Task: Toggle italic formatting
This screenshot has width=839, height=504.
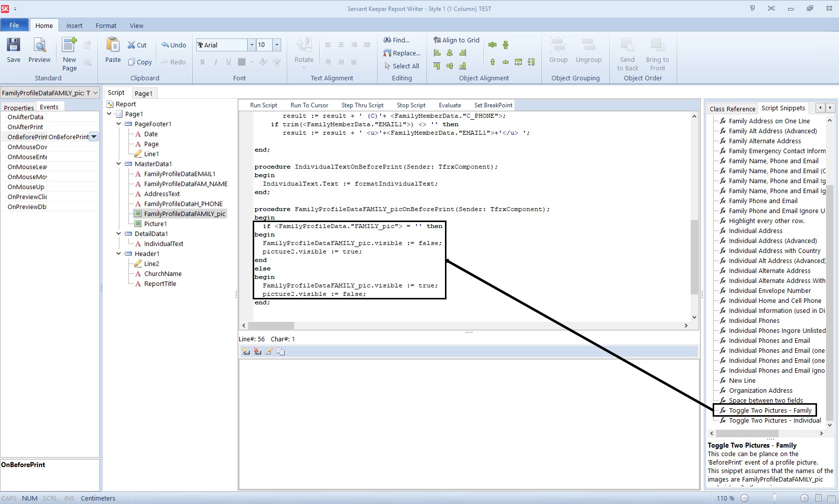Action: coord(215,62)
